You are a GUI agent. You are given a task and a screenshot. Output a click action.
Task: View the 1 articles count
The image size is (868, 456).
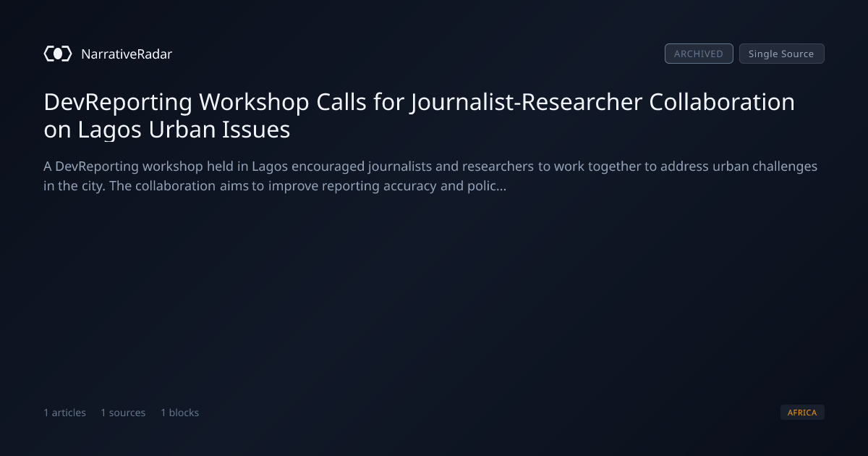[x=65, y=413]
